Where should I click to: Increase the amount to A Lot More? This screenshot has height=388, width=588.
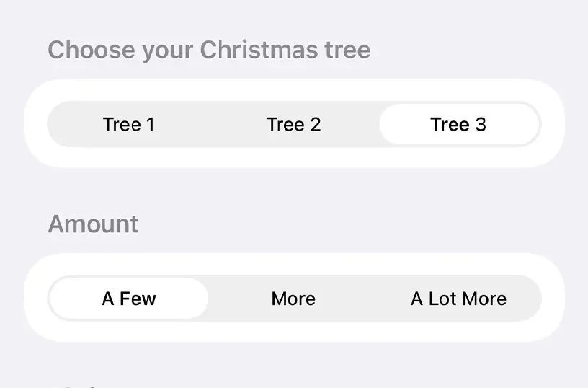click(x=458, y=299)
